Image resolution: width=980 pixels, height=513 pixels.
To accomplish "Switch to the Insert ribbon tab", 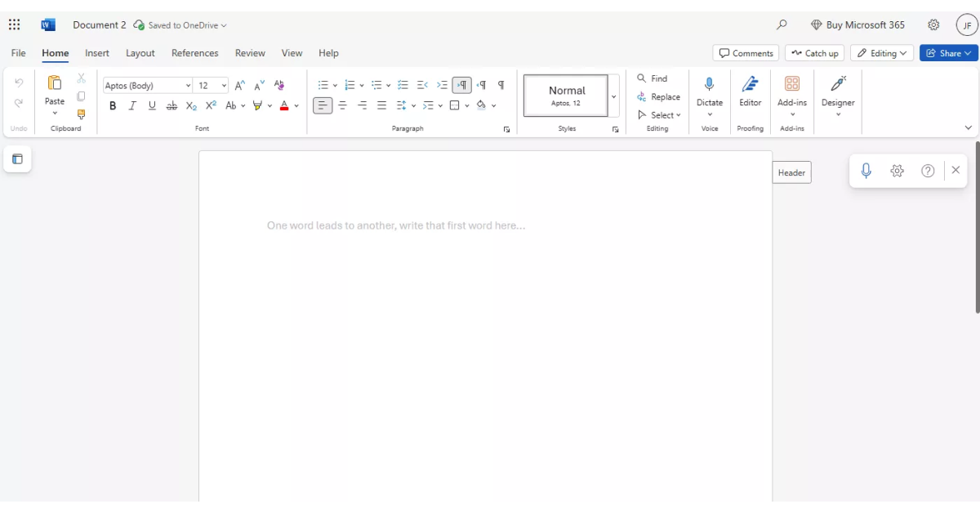I will coord(97,52).
